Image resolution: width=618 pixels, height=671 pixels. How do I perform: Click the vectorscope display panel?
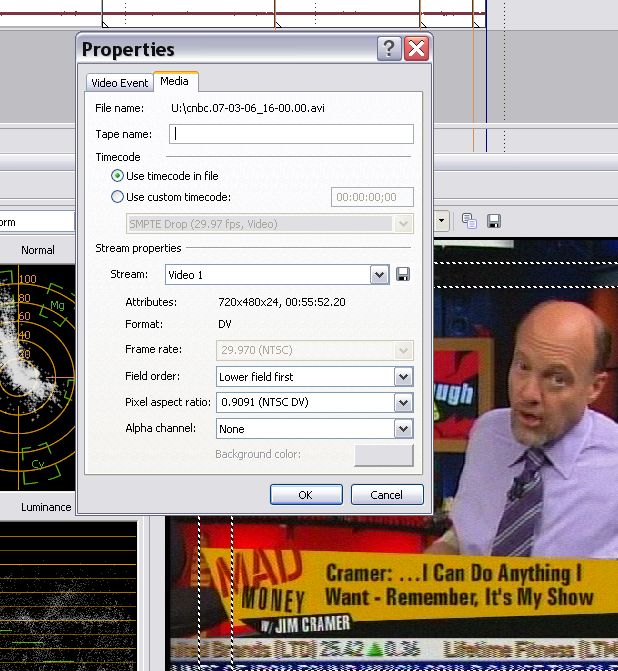click(x=38, y=378)
